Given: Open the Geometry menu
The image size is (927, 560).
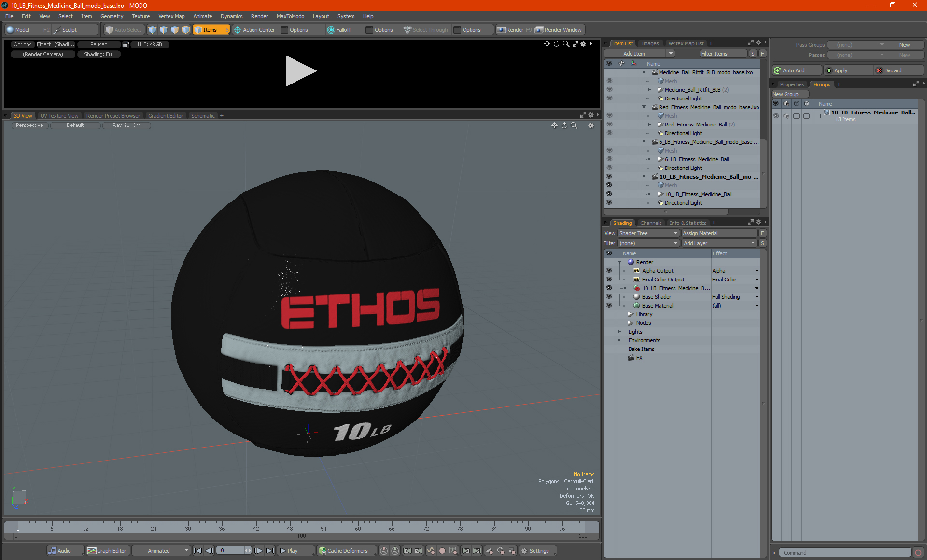Looking at the screenshot, I should click(x=112, y=16).
